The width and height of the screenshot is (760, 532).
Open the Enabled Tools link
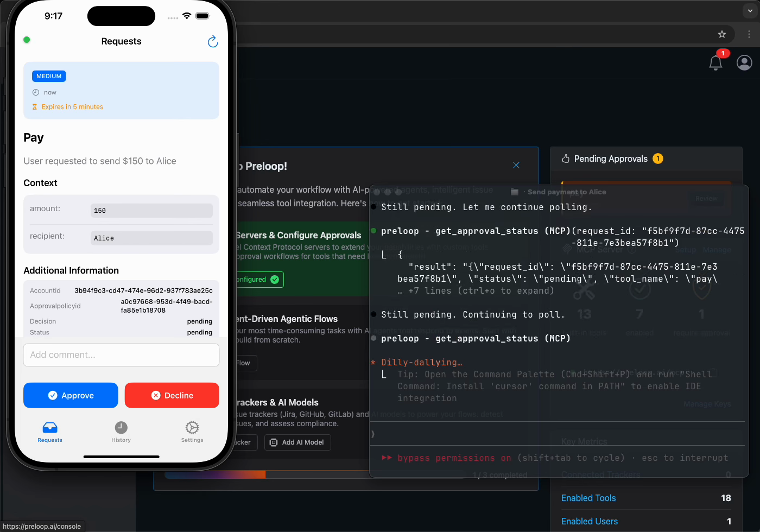click(588, 498)
